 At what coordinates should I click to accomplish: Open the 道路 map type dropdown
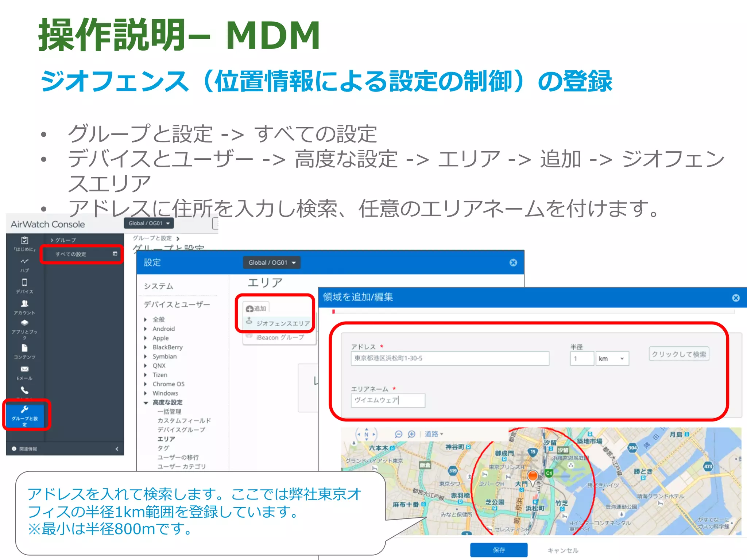click(x=434, y=434)
